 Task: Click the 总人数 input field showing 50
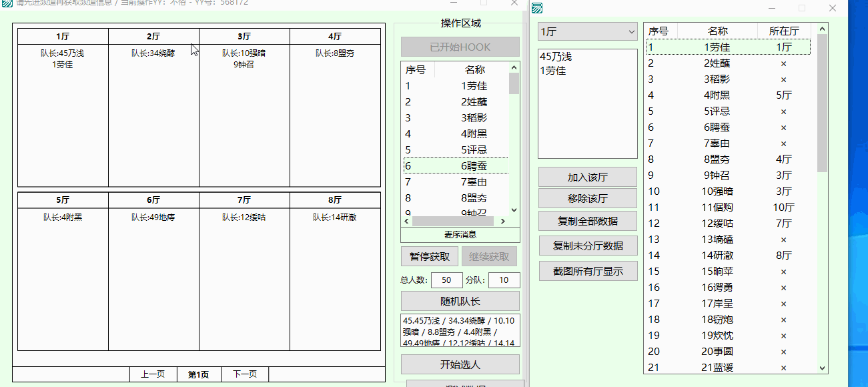[x=447, y=280]
